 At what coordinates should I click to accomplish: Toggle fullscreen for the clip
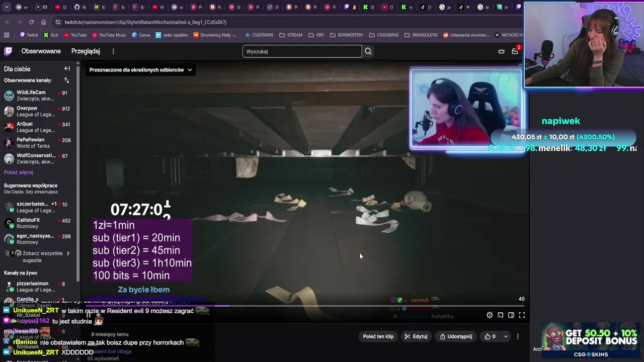point(522,315)
